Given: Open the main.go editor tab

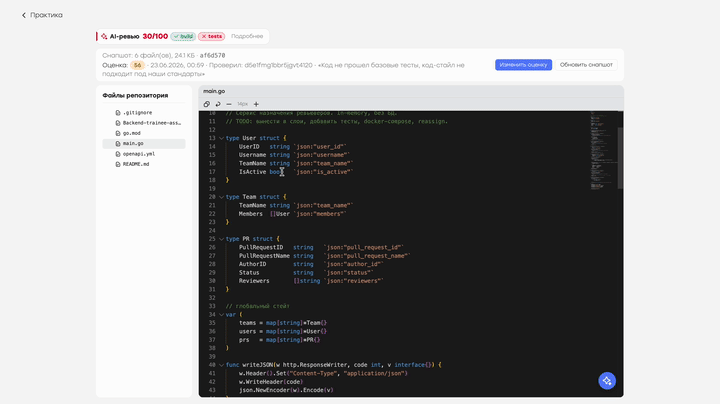Looking at the screenshot, I should pos(214,91).
